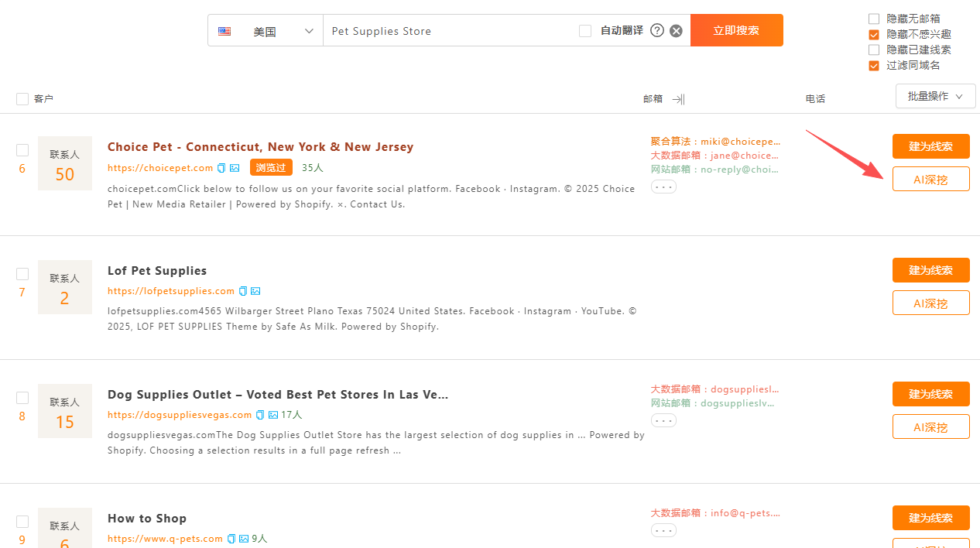Uncheck the 隐藏不感兴趣 checkbox
The height and width of the screenshot is (548, 980).
tap(874, 34)
